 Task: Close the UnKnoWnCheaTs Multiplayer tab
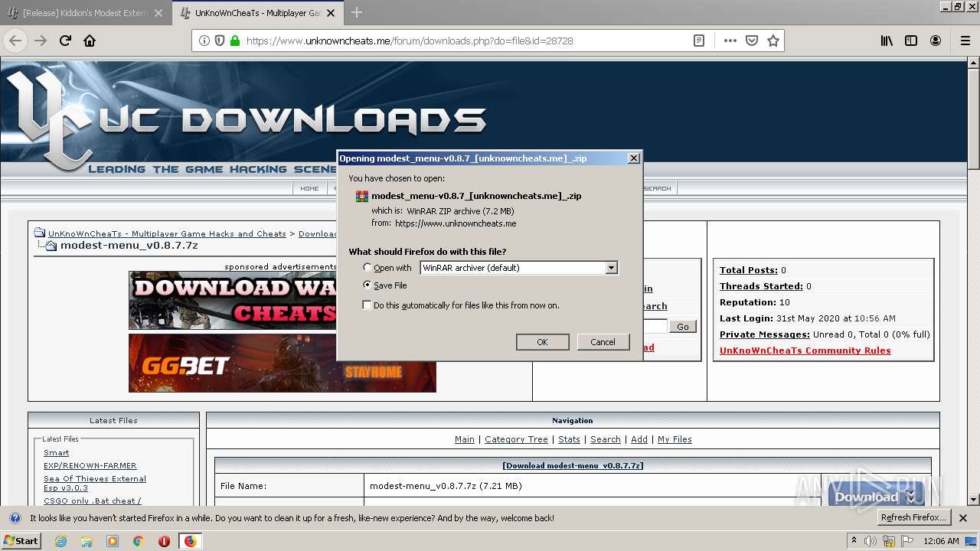pyautogui.click(x=332, y=13)
